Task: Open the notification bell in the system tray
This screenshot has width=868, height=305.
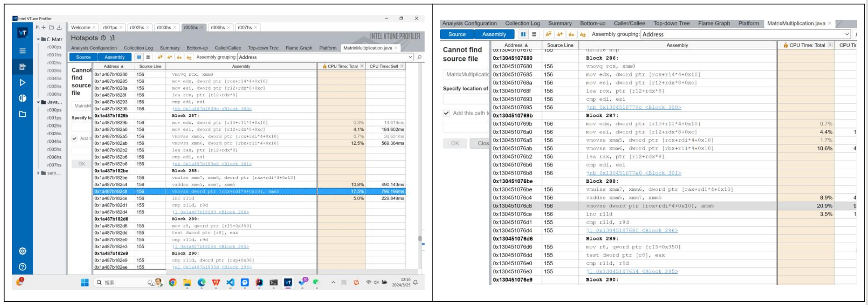Action: [x=416, y=282]
